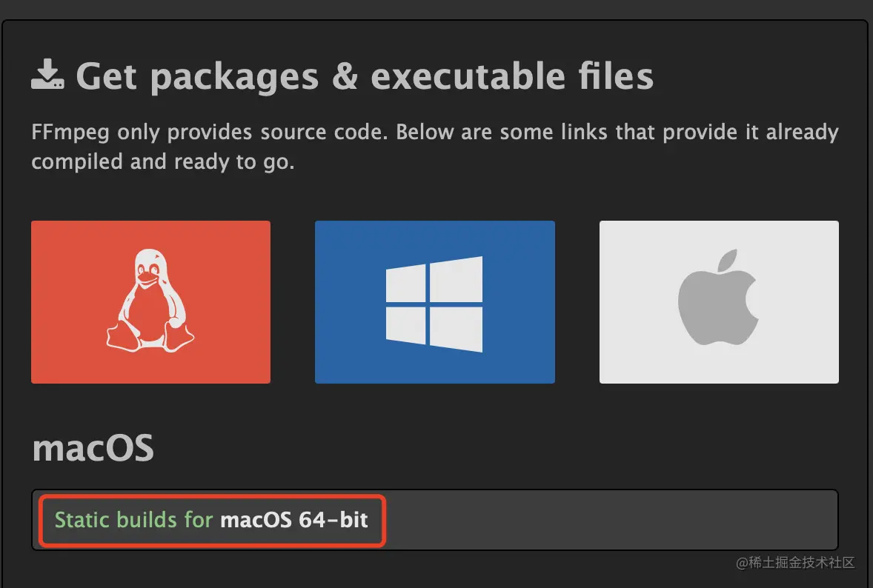Click the "Get packages & executable files" heading
The height and width of the screenshot is (588, 873).
[365, 76]
